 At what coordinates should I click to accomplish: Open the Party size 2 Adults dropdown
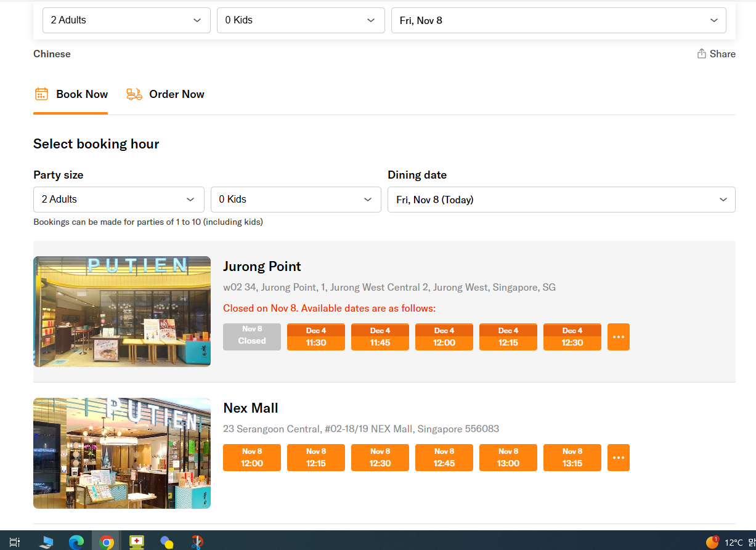[x=119, y=200]
